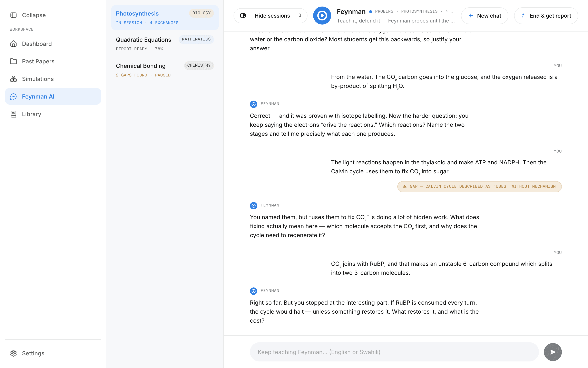Go to Past Papers
588x368 pixels.
coord(53,61)
